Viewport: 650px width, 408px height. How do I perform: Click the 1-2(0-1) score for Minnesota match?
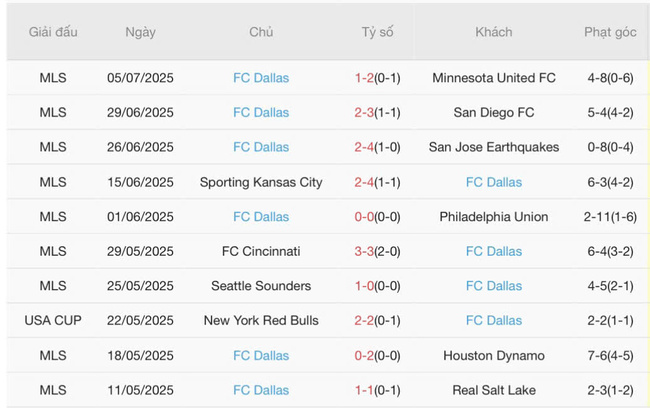point(377,78)
